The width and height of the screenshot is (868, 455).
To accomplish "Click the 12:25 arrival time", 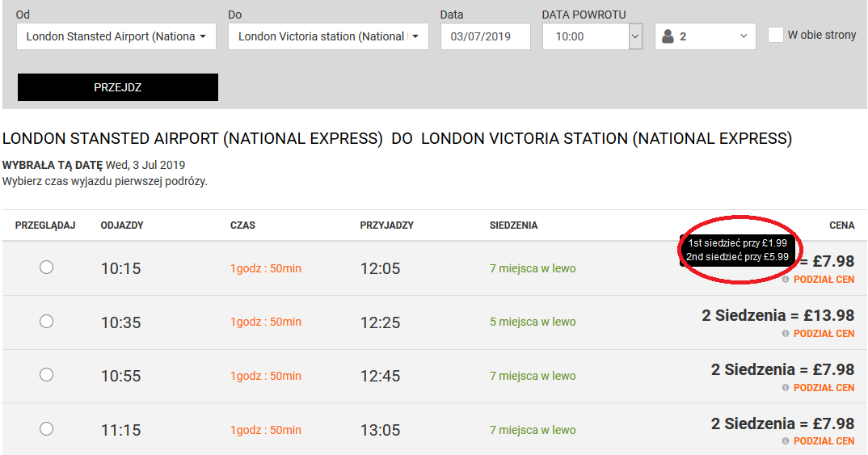I will pos(381,322).
